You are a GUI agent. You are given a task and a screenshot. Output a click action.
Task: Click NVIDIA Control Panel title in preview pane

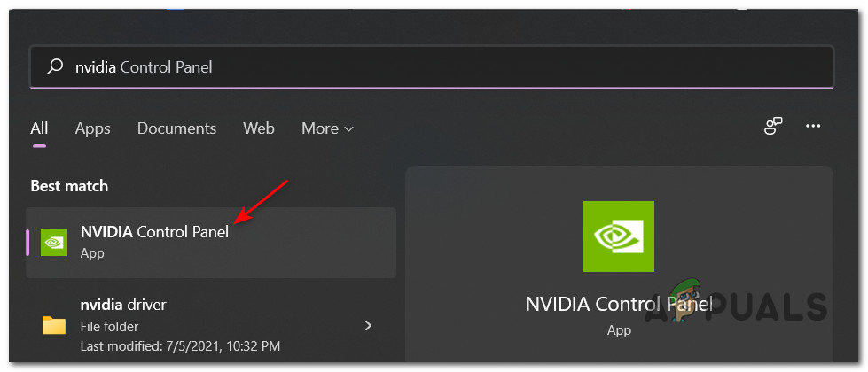click(x=619, y=304)
